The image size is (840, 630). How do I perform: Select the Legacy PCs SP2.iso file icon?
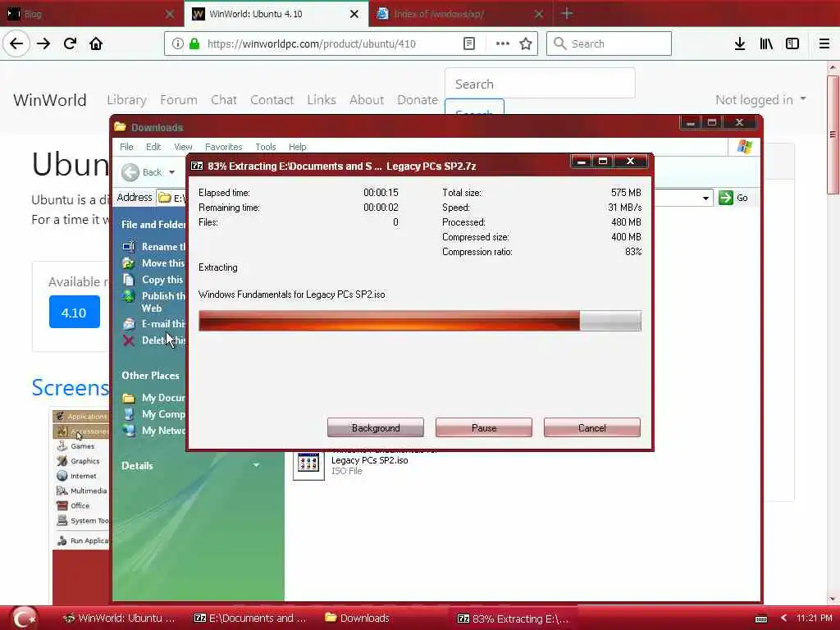[x=308, y=464]
